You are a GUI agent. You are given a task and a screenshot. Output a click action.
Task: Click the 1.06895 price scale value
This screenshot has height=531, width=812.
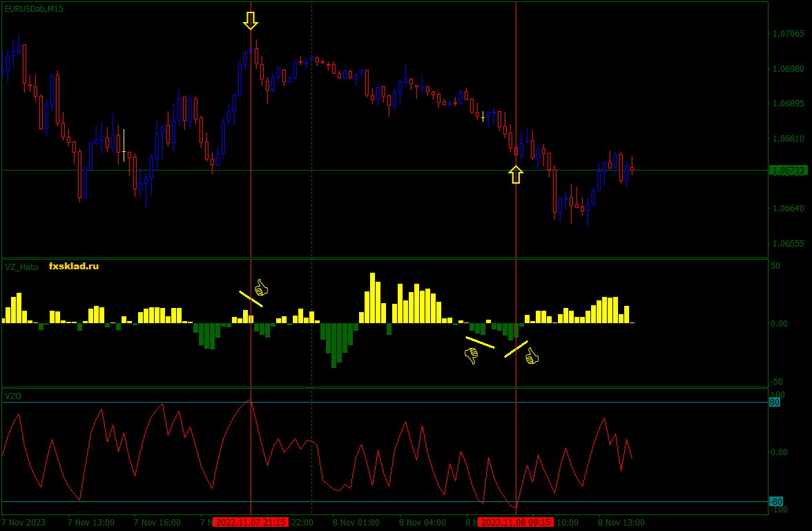[789, 104]
